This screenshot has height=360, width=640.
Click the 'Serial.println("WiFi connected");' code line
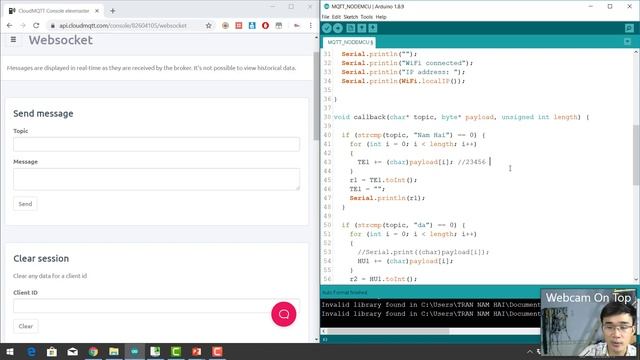(407, 63)
